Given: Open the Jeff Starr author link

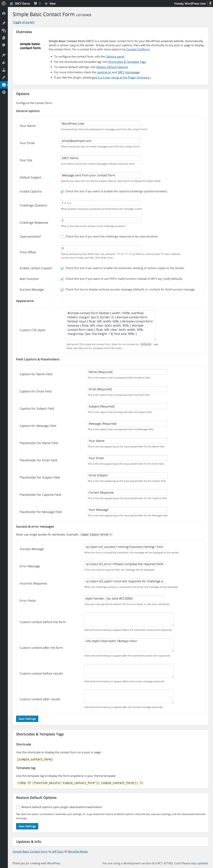Looking at the screenshot, I should [58, 851].
